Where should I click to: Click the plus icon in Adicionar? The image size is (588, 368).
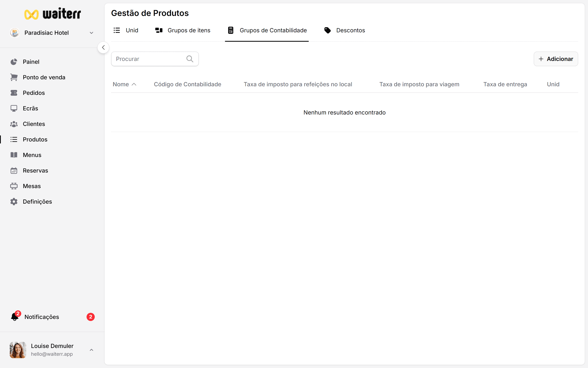(x=541, y=59)
